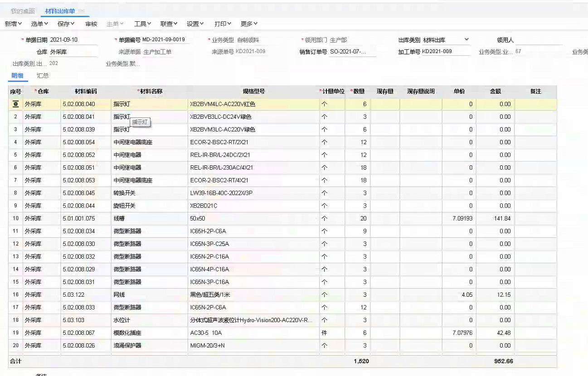Click the empty 领用人 input field
This screenshot has width=588, height=376.
539,40
